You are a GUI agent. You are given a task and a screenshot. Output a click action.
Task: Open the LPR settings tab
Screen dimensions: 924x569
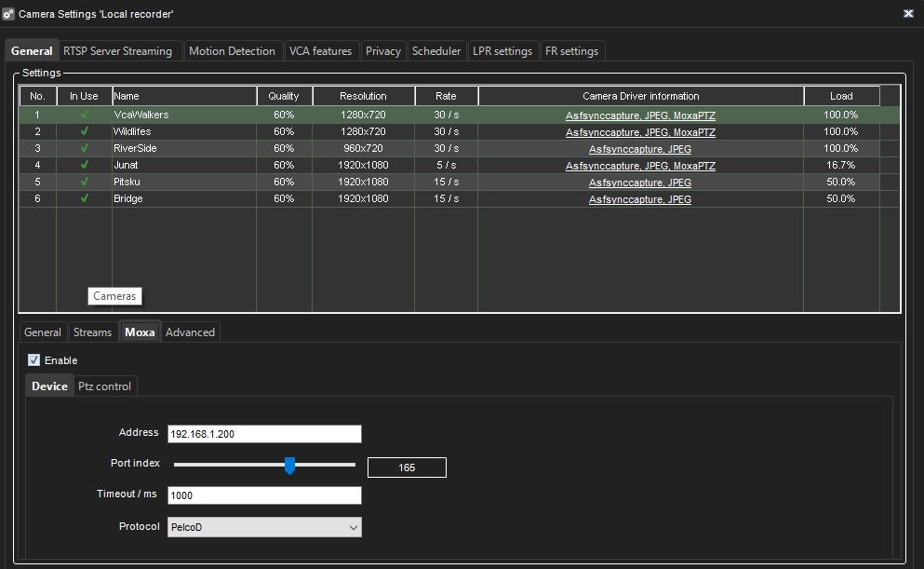pos(502,51)
